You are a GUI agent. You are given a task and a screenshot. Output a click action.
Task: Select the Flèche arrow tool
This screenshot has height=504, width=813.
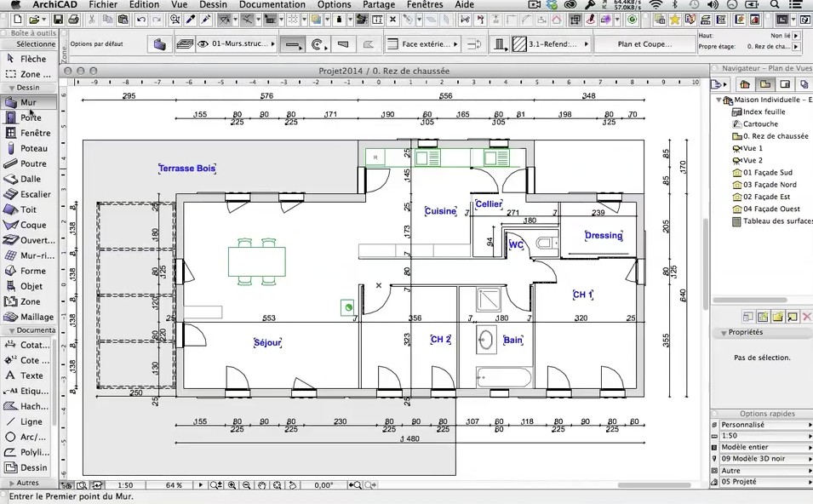pos(28,59)
